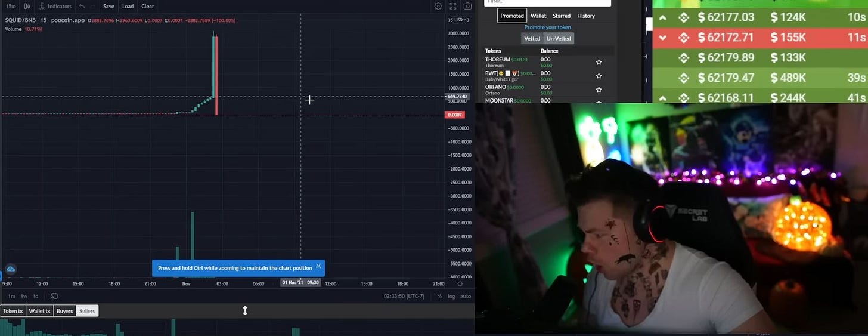This screenshot has height=336, width=868.
Task: Click the Volume 10.719K indicator label
Action: (24, 29)
